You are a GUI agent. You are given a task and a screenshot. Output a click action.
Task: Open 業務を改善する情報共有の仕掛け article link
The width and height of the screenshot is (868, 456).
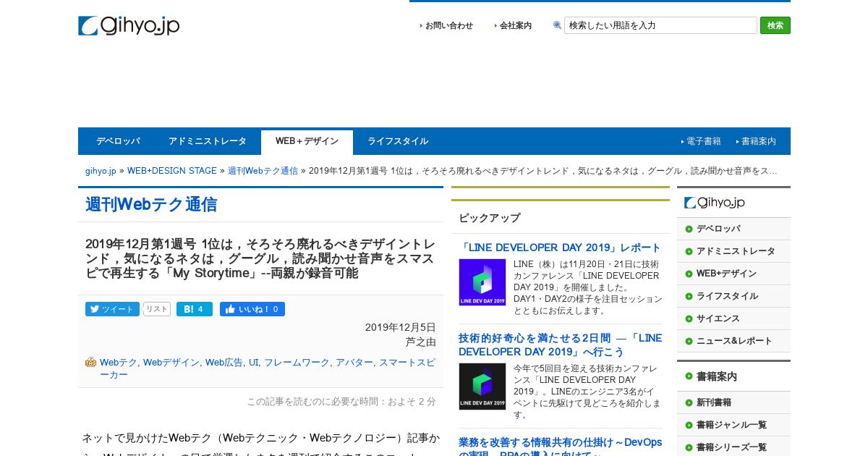[x=560, y=445]
